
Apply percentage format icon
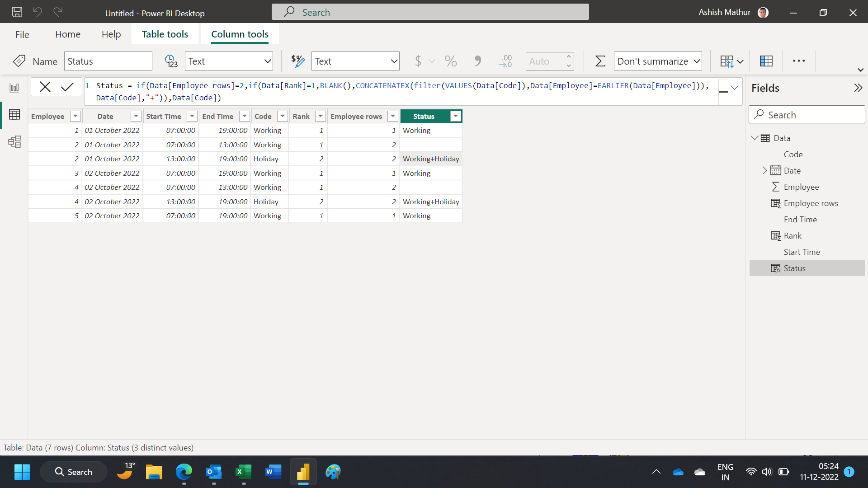coord(451,61)
